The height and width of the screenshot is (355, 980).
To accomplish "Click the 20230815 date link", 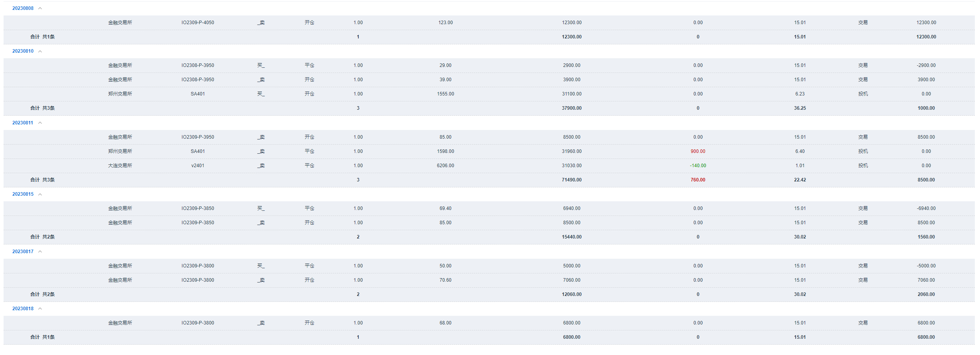I will [23, 194].
